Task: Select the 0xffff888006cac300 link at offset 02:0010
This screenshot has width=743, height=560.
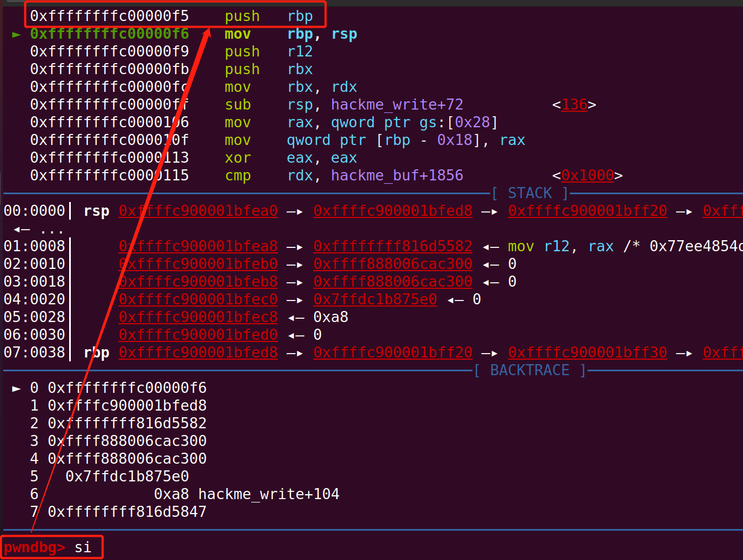Action: tap(393, 264)
